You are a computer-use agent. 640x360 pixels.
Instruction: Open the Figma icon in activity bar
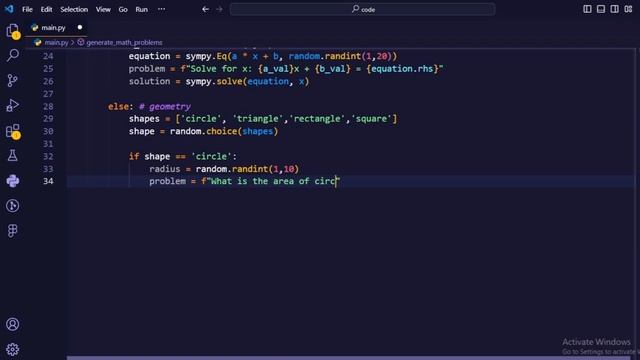[x=13, y=231]
